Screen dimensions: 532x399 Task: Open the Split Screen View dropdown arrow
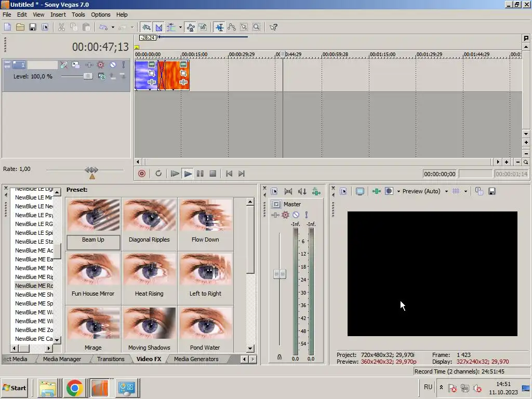tap(398, 191)
